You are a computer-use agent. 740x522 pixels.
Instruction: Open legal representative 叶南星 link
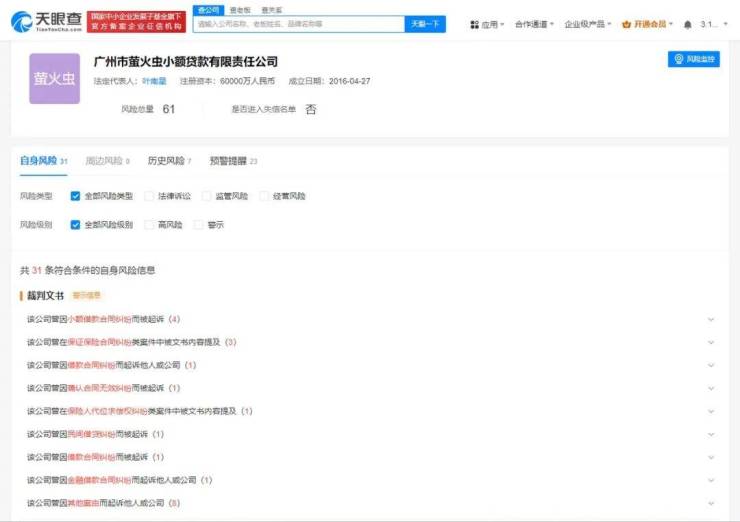pyautogui.click(x=154, y=81)
